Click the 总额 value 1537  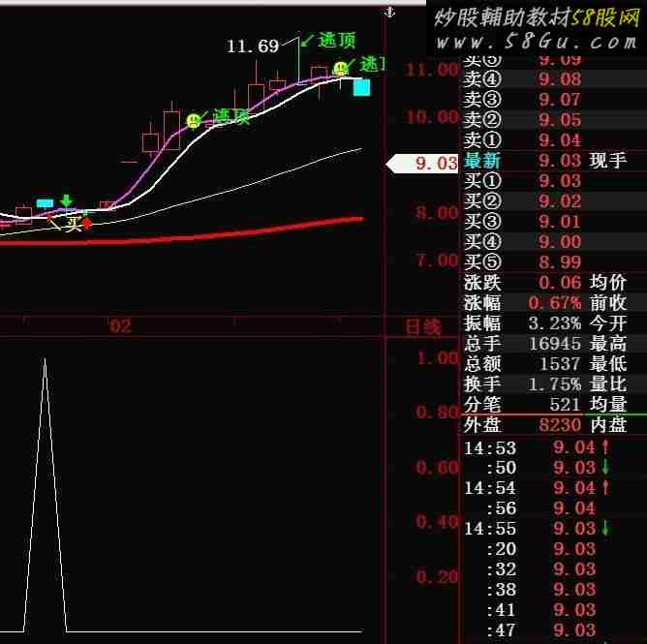pyautogui.click(x=561, y=363)
